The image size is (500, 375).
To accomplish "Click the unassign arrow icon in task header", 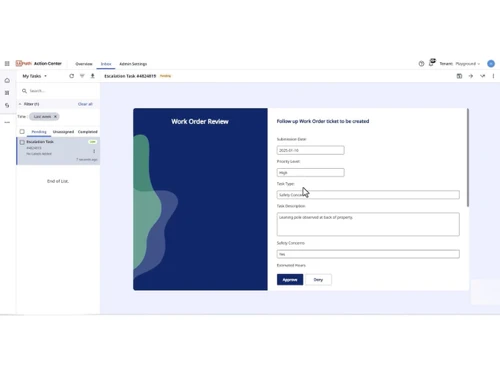I will point(482,76).
